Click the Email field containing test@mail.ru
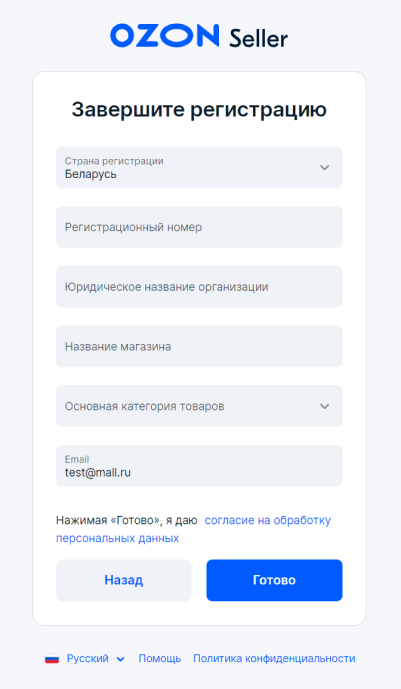401x689 pixels. click(x=199, y=466)
